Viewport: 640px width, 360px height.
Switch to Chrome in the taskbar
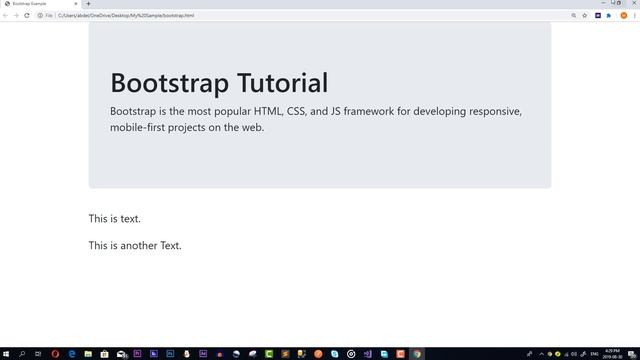[x=417, y=354]
